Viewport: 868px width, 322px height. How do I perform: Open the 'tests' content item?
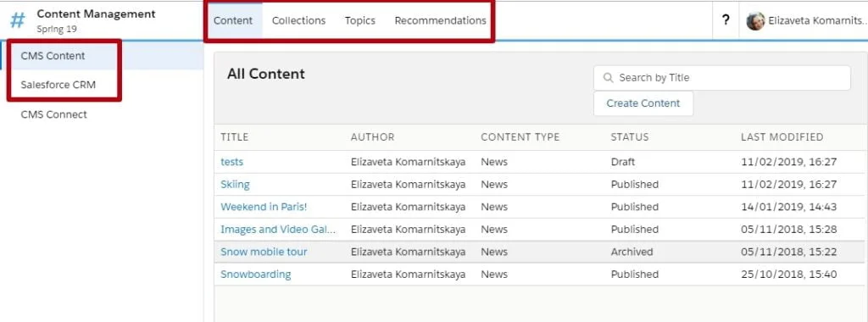tap(232, 162)
